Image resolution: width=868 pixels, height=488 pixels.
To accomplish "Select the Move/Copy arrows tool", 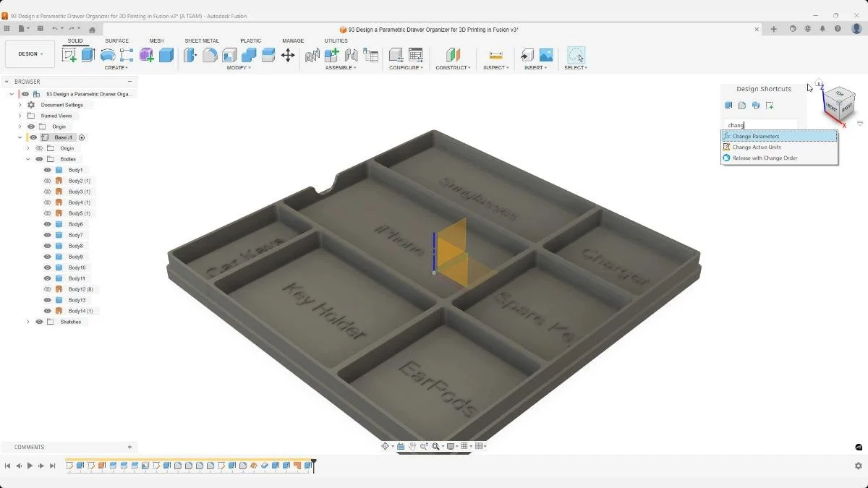I will (288, 55).
